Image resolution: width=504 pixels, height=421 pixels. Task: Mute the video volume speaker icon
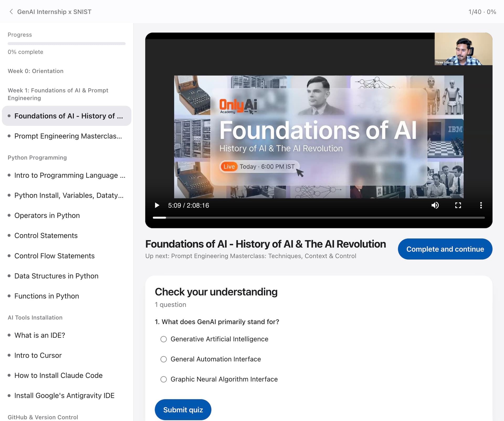(435, 205)
